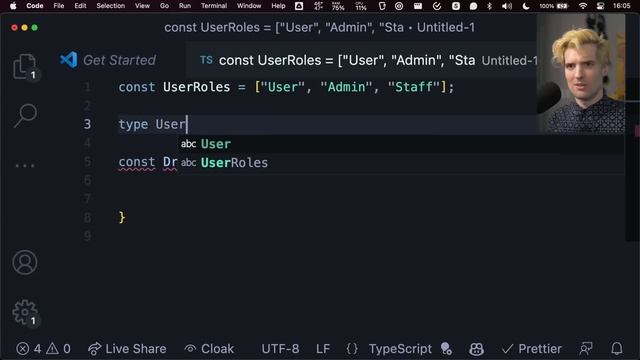This screenshot has height=360, width=640.
Task: Open the Go menu
Action: [164, 6]
